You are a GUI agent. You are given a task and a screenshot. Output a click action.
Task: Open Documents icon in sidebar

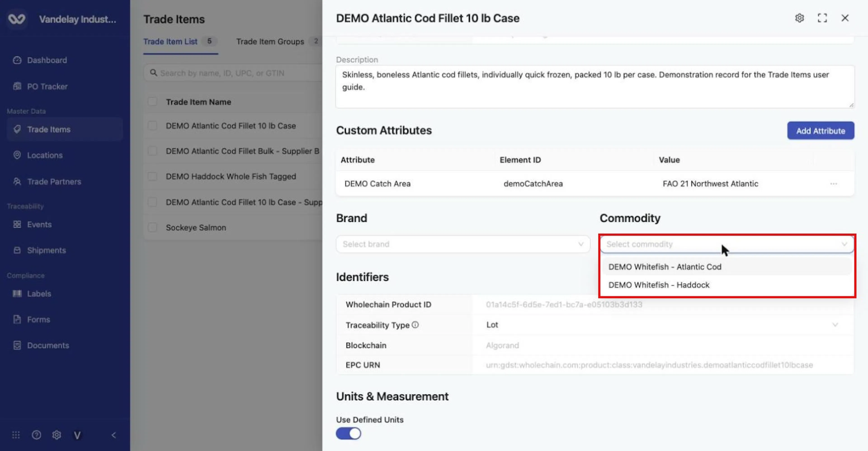[17, 345]
